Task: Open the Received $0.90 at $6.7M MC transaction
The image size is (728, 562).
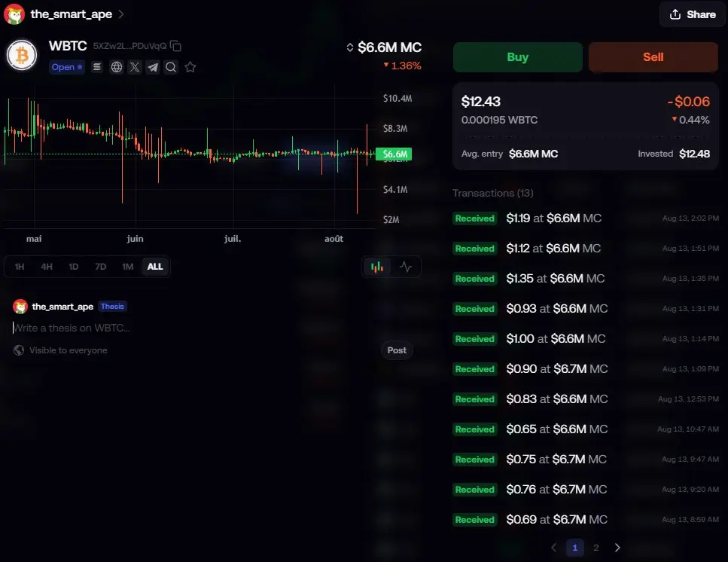Action: (x=586, y=369)
